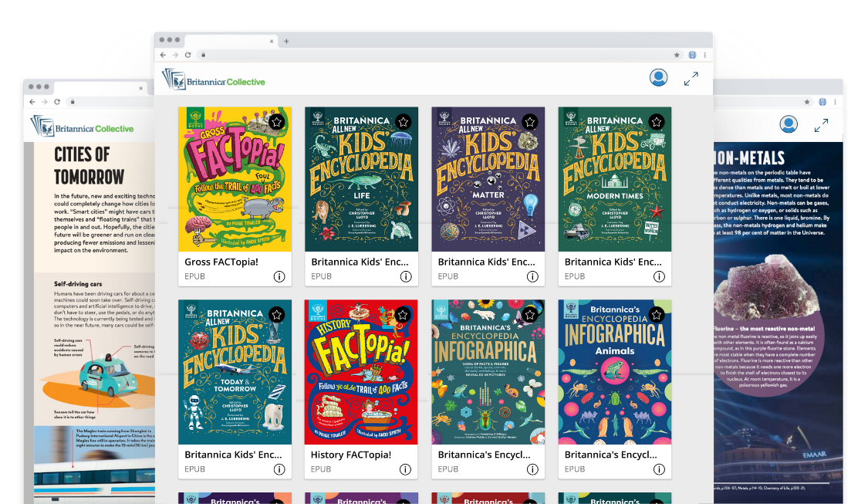Screen dimensions: 868x504
Task: Toggle the favorite star on the Today & Tomorrow cover
Action: [277, 315]
